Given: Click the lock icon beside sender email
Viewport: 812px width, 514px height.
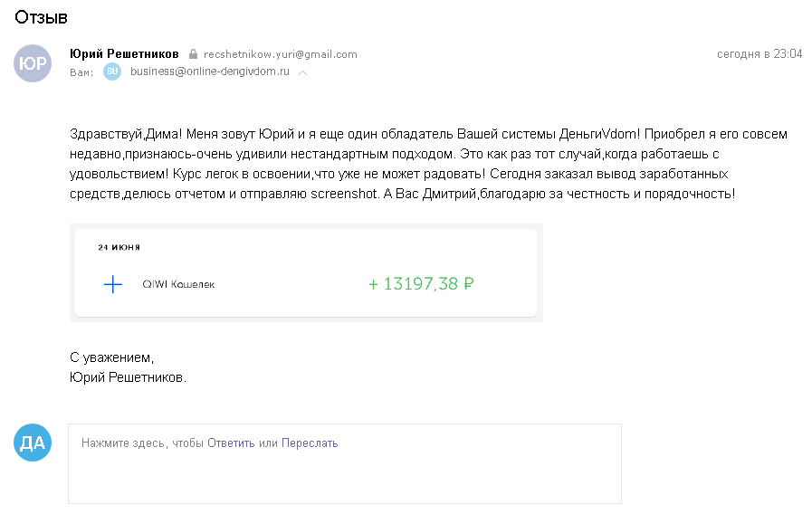Looking at the screenshot, I should point(193,53).
